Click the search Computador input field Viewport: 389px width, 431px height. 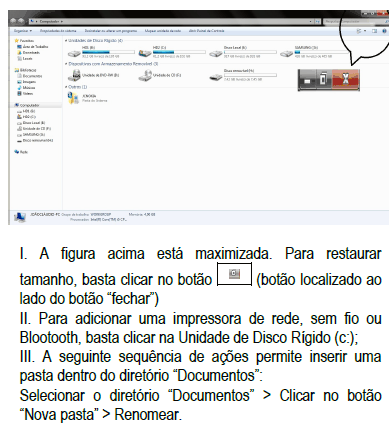point(353,21)
